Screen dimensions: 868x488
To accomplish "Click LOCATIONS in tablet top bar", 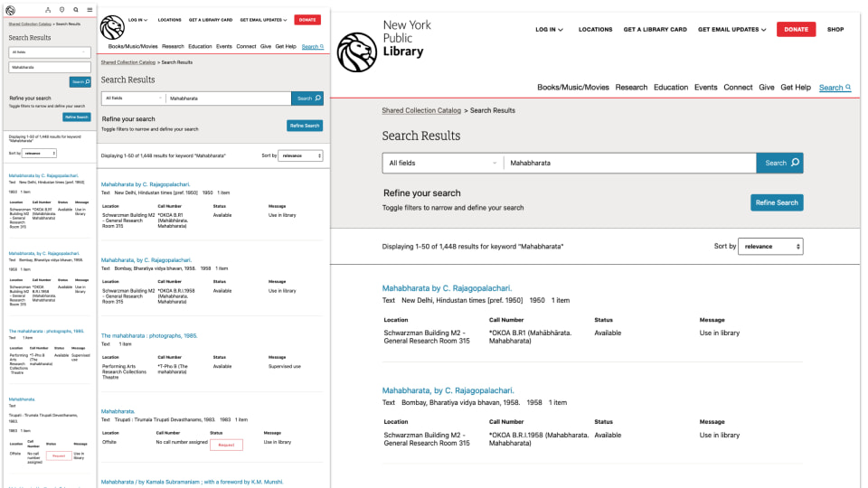I will [x=169, y=20].
